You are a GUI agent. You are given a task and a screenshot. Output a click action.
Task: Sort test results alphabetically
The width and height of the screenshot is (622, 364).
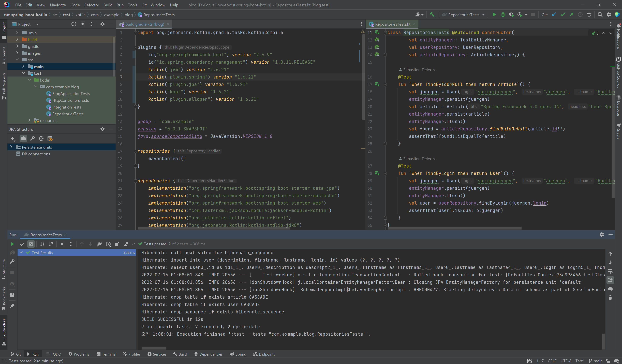coord(42,244)
